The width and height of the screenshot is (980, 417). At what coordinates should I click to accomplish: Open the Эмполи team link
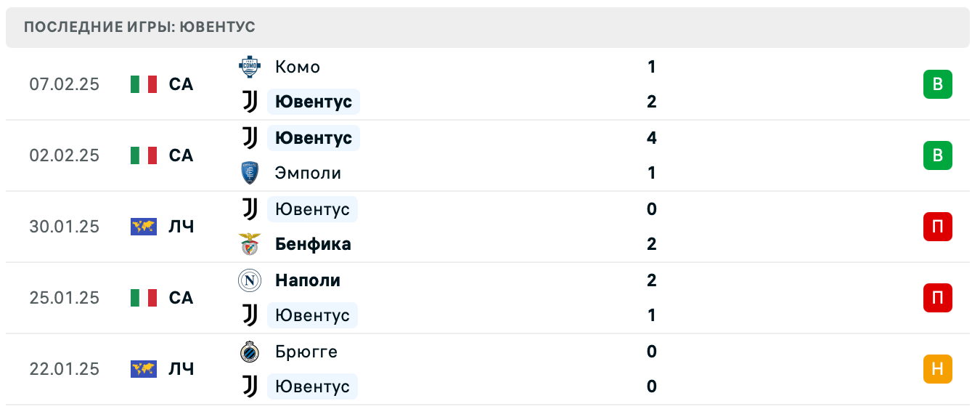308,173
